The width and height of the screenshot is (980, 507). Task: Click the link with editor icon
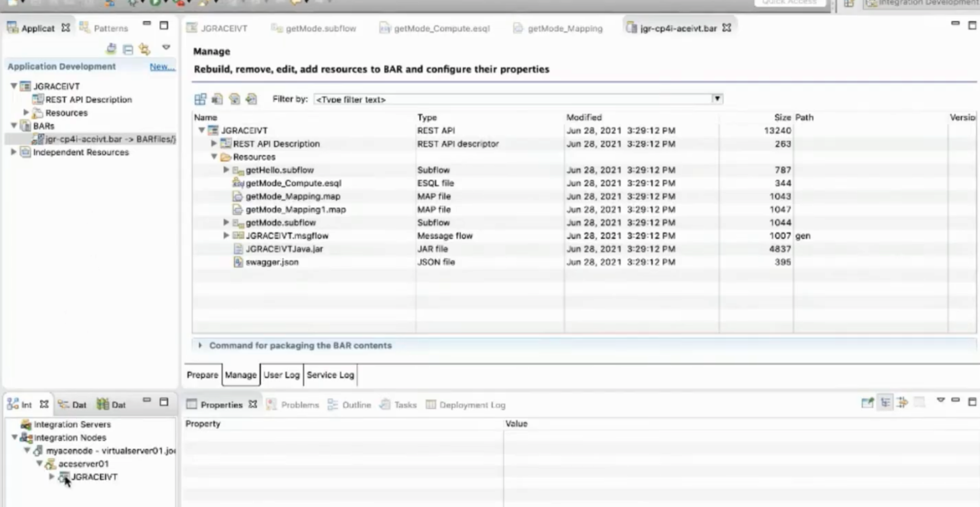(x=144, y=48)
